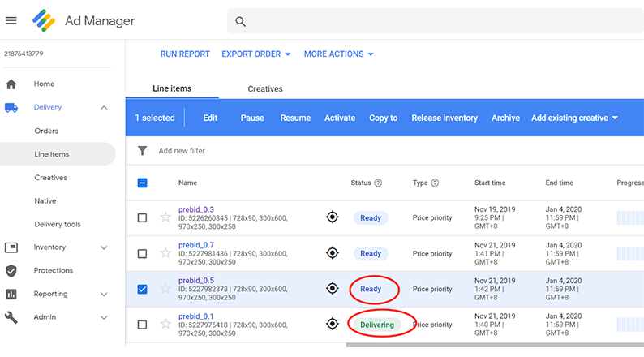Click targeting icon for prebid_0.7
The height and width of the screenshot is (357, 644).
pos(333,252)
